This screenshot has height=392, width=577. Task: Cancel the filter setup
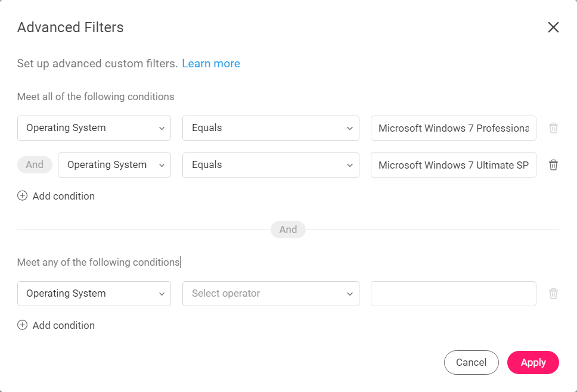coord(471,362)
